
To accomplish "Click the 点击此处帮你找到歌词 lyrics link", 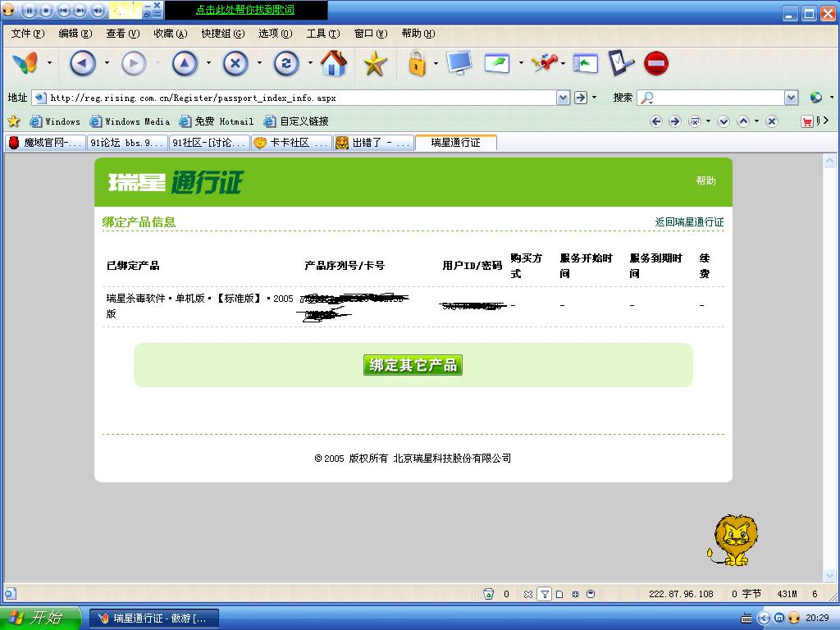I will 244,10.
